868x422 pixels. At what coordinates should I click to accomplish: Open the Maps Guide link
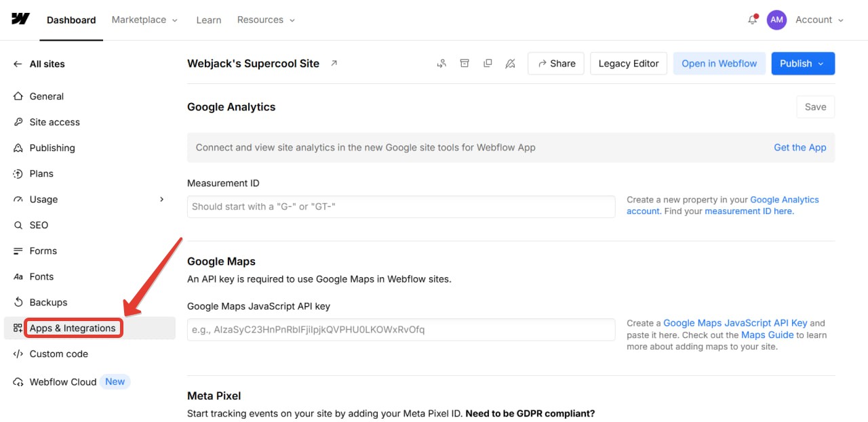click(767, 335)
